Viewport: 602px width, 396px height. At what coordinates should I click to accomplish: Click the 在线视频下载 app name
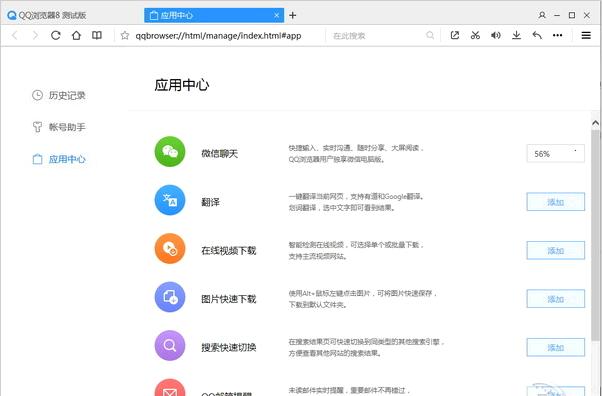point(228,250)
